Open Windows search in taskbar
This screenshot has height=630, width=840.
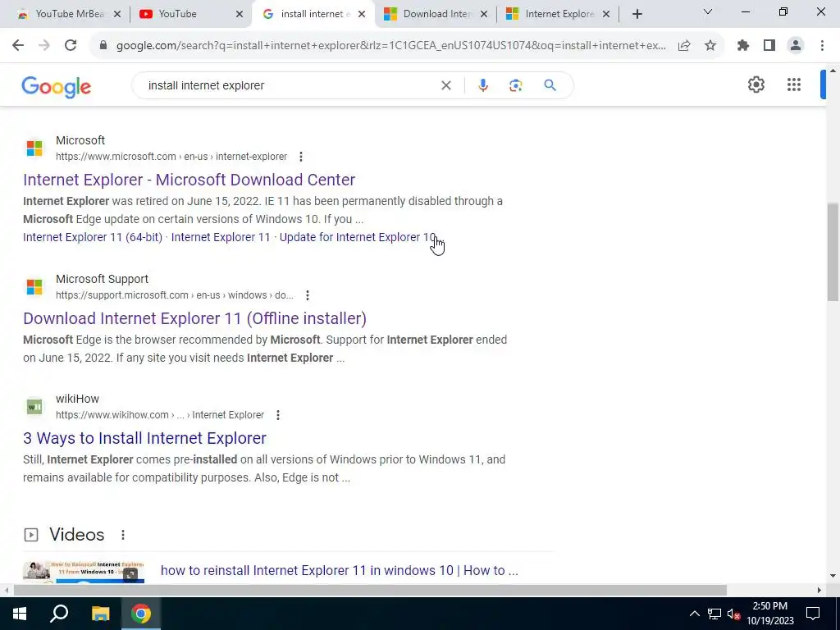point(59,614)
